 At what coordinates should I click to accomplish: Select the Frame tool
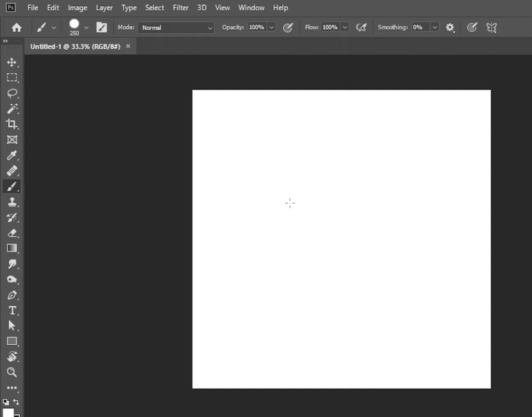(11, 140)
